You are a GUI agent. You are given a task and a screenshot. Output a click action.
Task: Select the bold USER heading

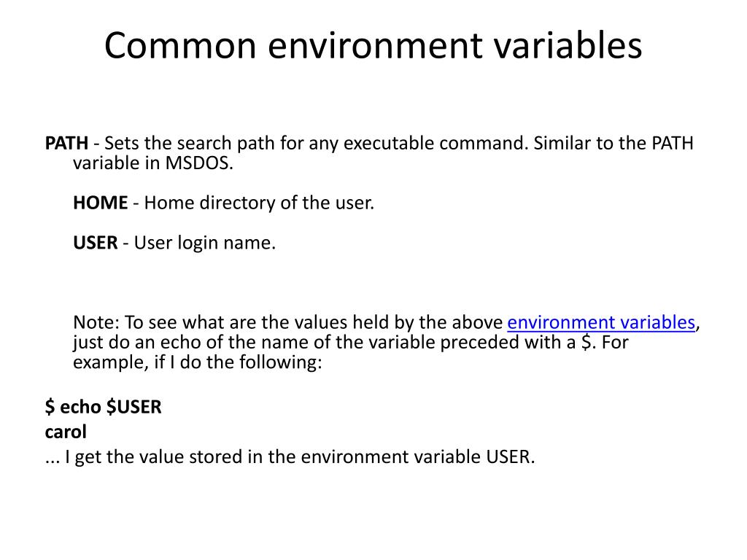tap(96, 243)
